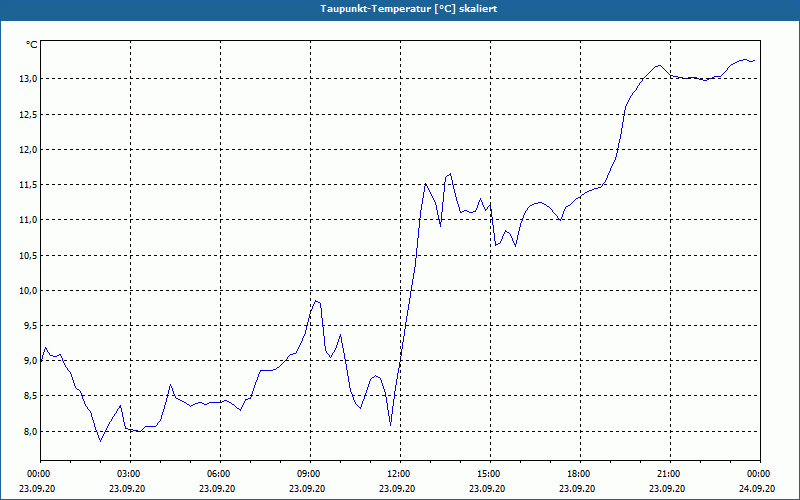Click the 23.09.20 date under 18:00
This screenshot has height=500, width=800.
tap(577, 488)
